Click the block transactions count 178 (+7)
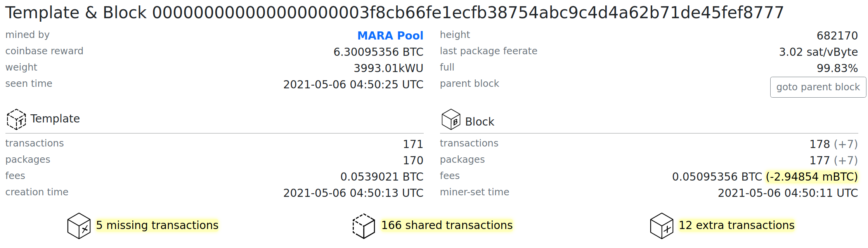The width and height of the screenshot is (868, 248). tap(833, 144)
